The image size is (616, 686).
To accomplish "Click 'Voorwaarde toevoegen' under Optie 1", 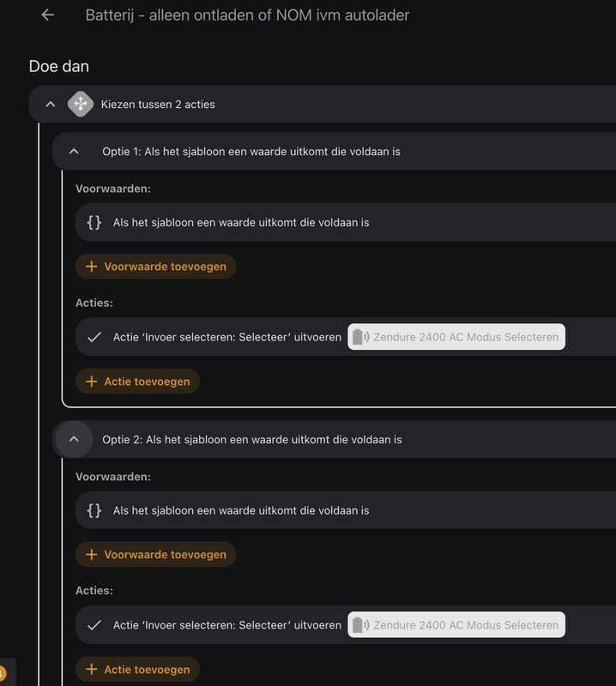I will [155, 267].
